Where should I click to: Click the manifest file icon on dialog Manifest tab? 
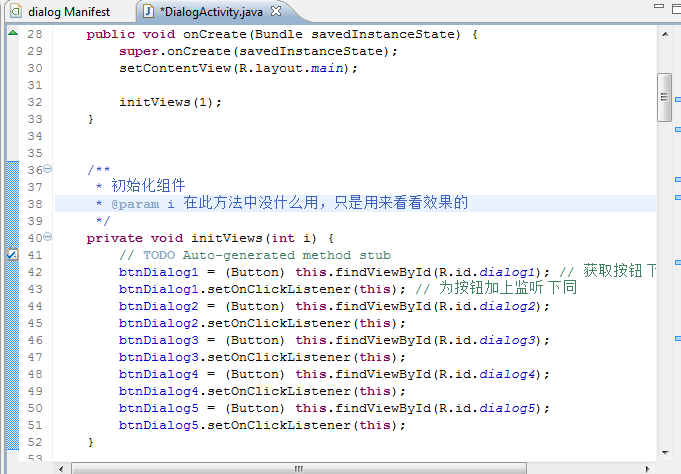[16, 11]
